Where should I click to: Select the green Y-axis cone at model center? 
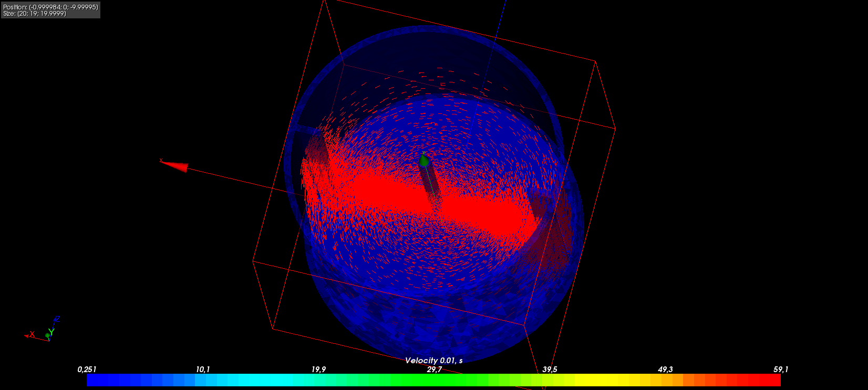tap(424, 160)
